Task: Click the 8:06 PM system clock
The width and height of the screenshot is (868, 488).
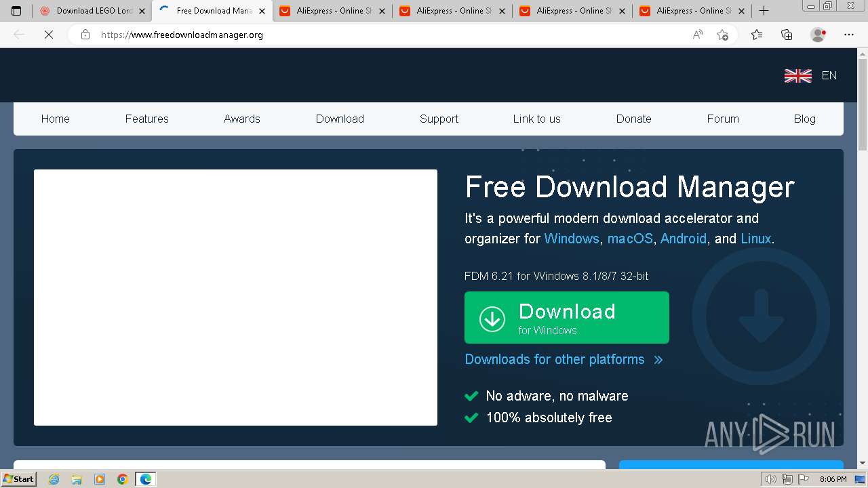Action: click(x=833, y=479)
